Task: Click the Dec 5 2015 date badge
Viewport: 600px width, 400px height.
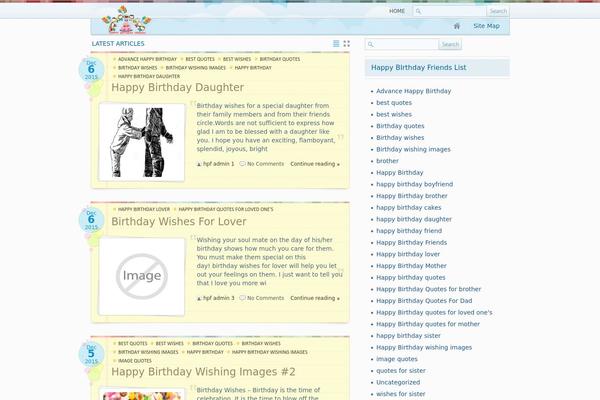Action: click(x=91, y=354)
